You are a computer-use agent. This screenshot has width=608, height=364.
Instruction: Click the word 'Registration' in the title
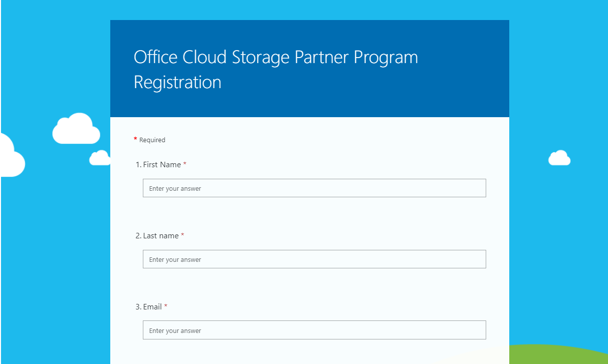coord(177,82)
